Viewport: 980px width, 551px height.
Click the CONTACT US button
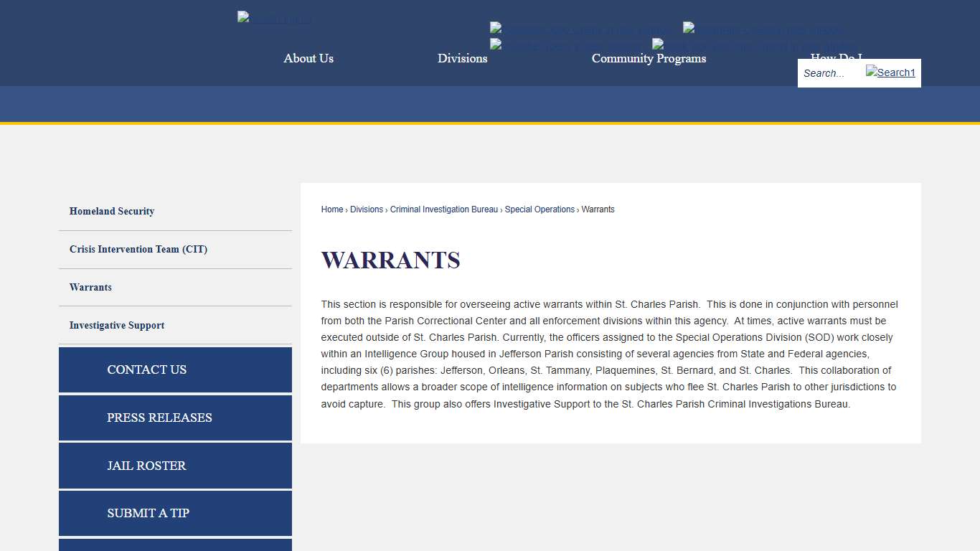(175, 369)
